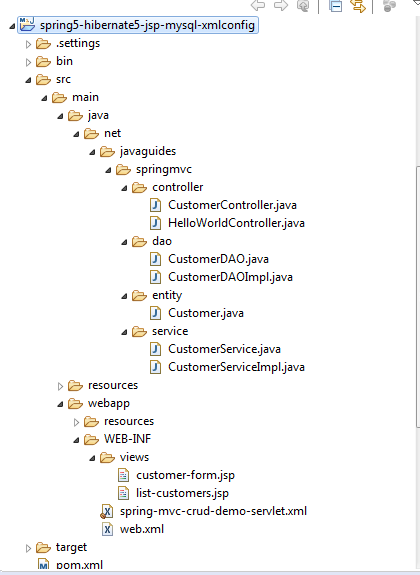Click the vertical scrollbar of the explorer
Viewport: 420px width, 575px height.
pos(418,296)
